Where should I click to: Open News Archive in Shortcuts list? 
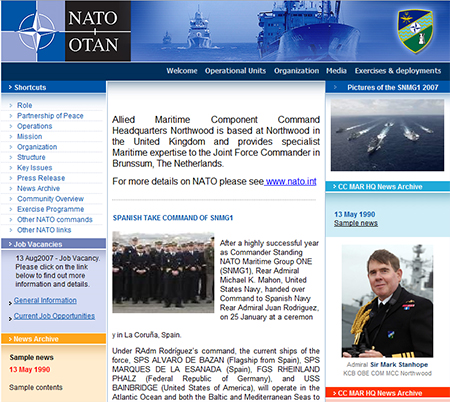(38, 188)
